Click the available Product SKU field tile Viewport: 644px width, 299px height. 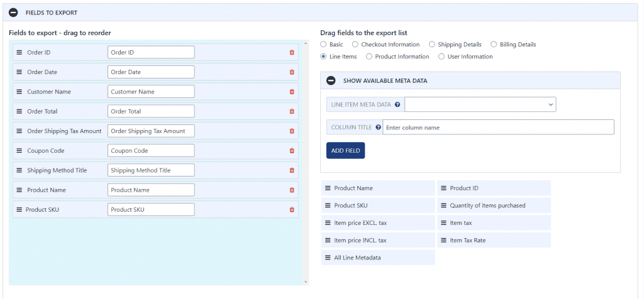[378, 205]
